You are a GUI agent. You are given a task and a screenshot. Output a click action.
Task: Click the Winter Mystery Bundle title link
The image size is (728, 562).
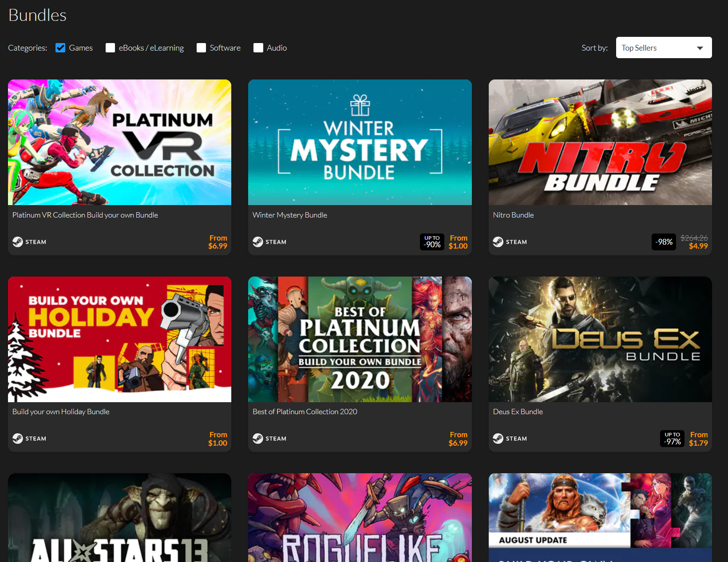tap(290, 215)
